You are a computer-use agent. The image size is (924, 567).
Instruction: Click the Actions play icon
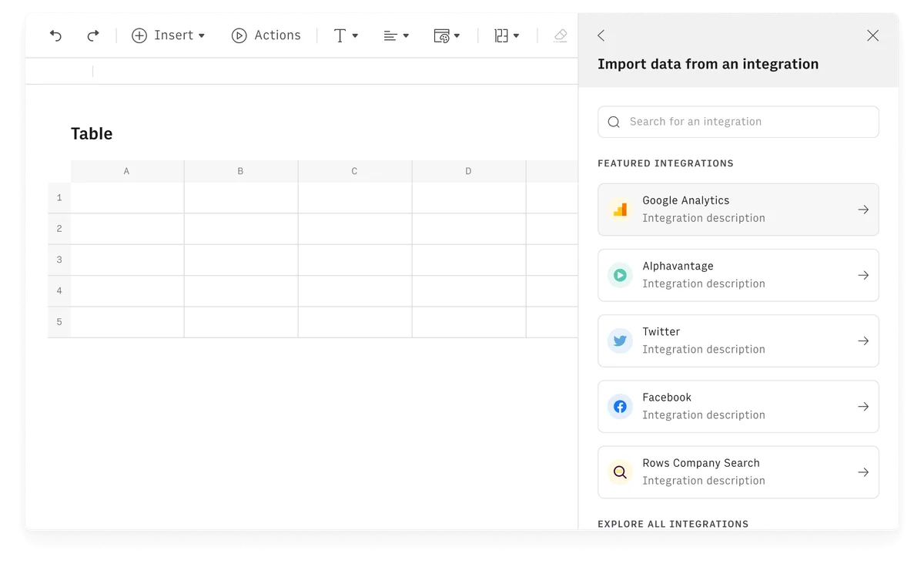[x=238, y=35]
